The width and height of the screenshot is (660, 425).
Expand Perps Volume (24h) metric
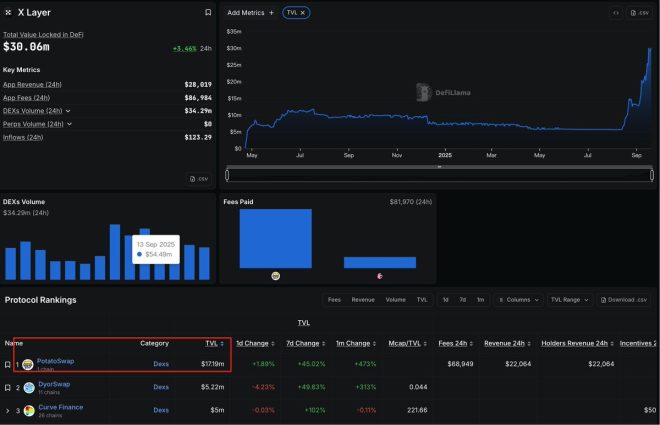[69, 124]
